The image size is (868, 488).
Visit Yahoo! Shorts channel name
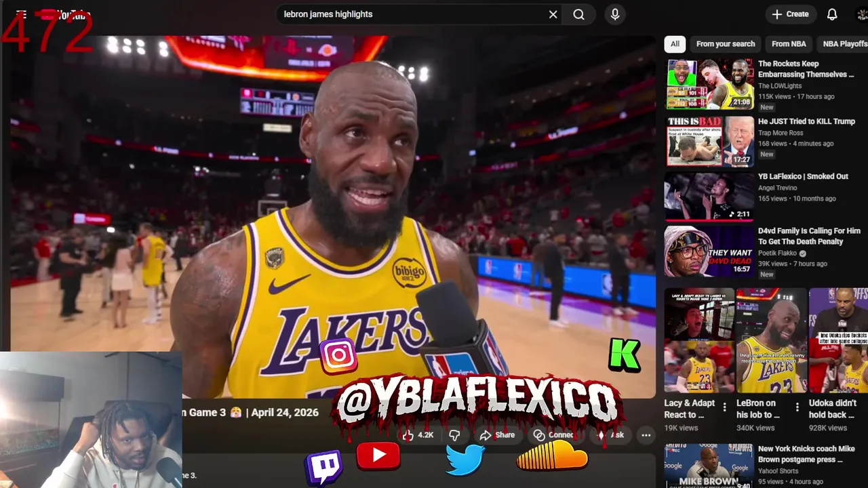pyautogui.click(x=780, y=471)
